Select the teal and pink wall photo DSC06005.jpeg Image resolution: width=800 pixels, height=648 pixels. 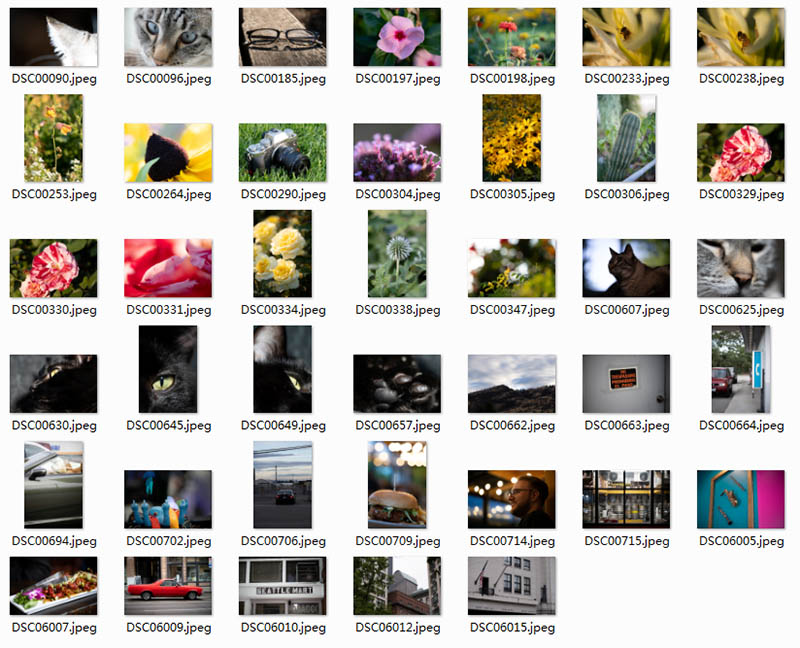click(741, 499)
